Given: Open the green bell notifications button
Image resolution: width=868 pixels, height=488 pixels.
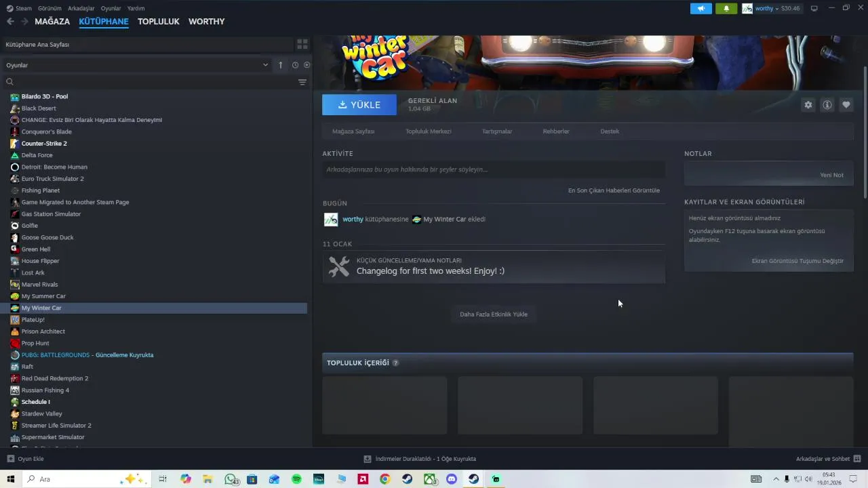Looking at the screenshot, I should click(726, 8).
